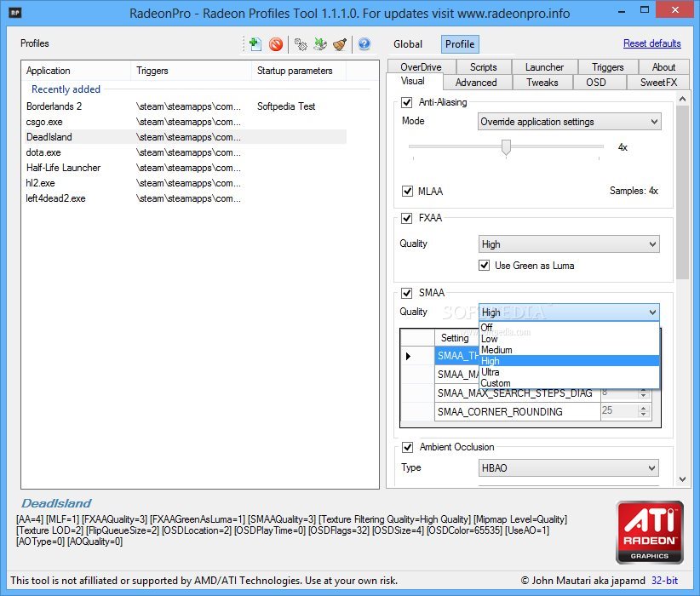Switch to the Triggers tab
700x596 pixels.
click(607, 67)
